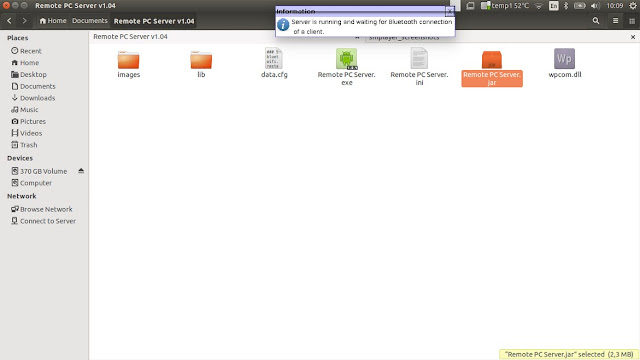Close the Information notification popup

[449, 11]
